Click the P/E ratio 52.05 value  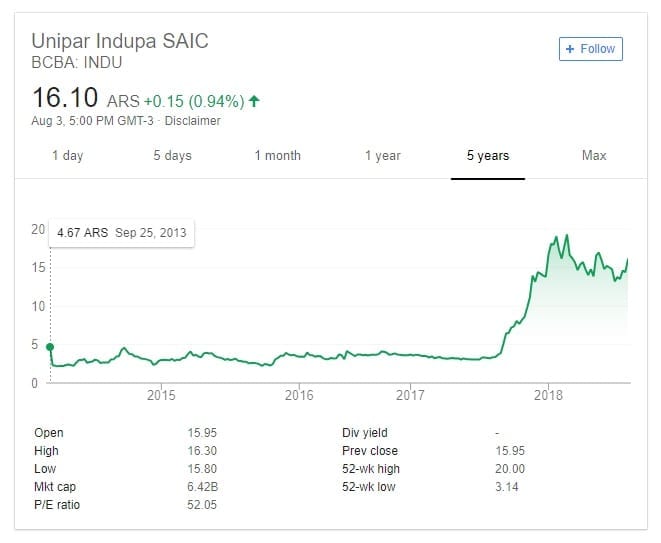click(x=202, y=505)
